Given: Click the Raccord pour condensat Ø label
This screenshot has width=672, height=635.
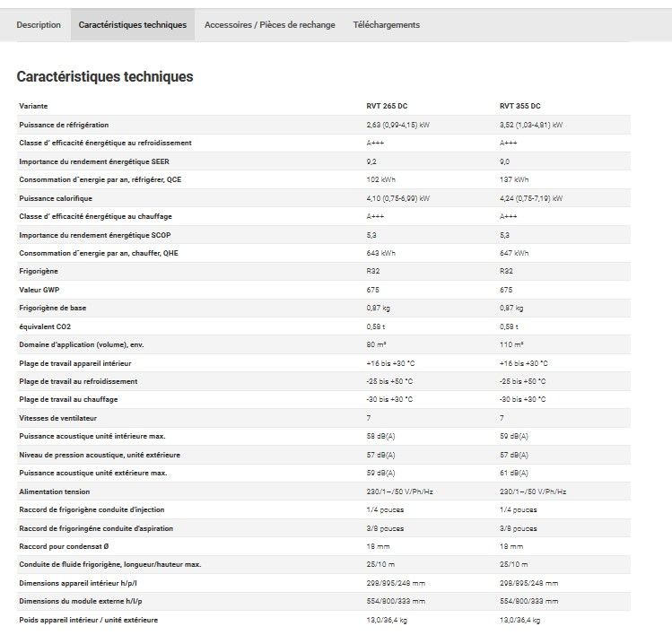Looking at the screenshot, I should coord(62,546).
